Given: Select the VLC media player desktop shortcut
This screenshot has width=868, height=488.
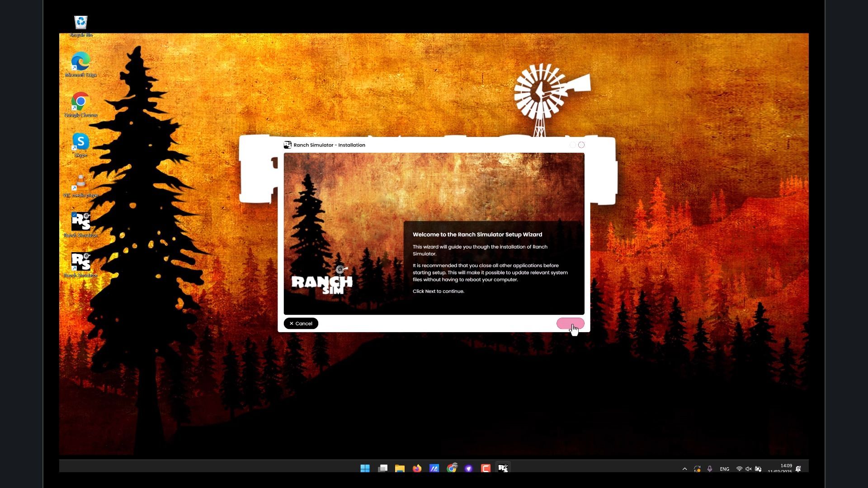Looking at the screenshot, I should click(x=81, y=185).
